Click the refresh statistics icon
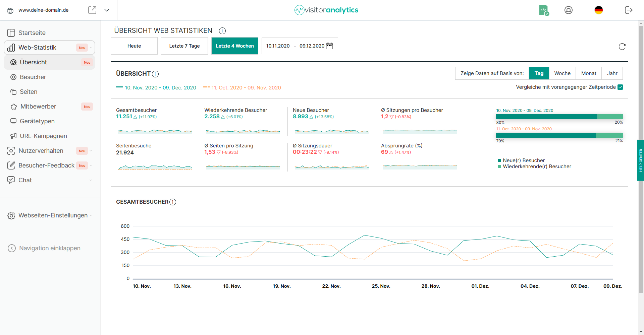The height and width of the screenshot is (335, 644). click(x=622, y=47)
